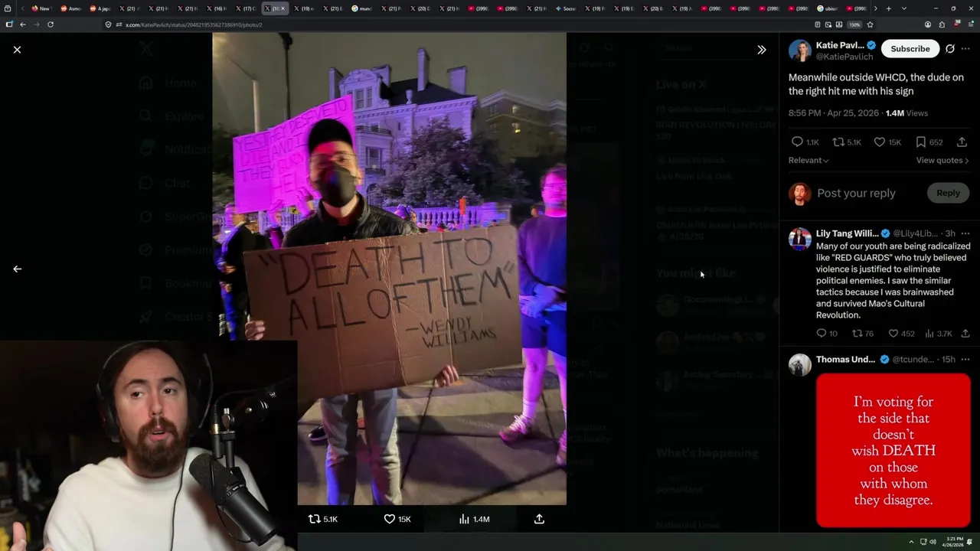Open Katie Pavlich's profile avatar
The height and width of the screenshot is (551, 980).
(x=799, y=51)
